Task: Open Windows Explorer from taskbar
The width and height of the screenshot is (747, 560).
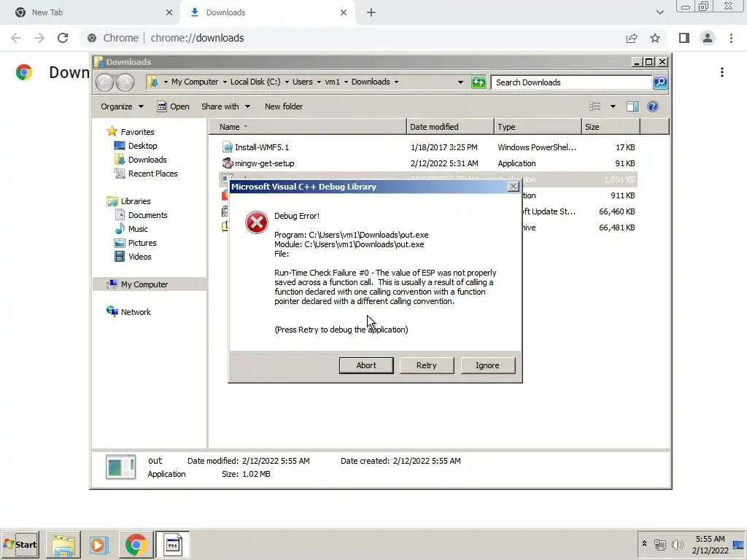Action: [x=63, y=545]
